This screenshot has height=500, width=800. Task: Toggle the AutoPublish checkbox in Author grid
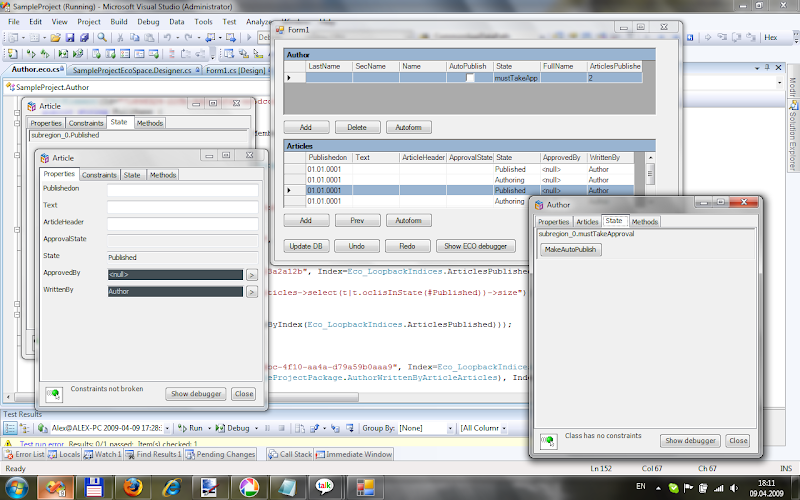pos(470,77)
